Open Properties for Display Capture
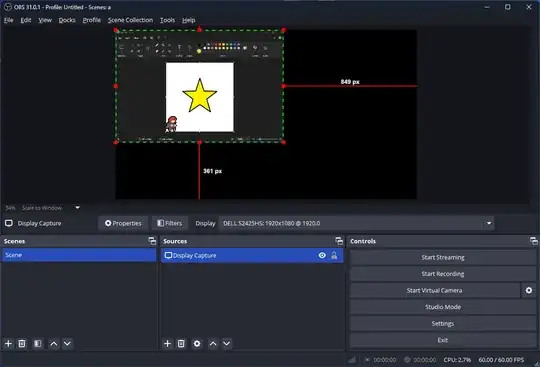The image size is (540, 367). (x=123, y=223)
